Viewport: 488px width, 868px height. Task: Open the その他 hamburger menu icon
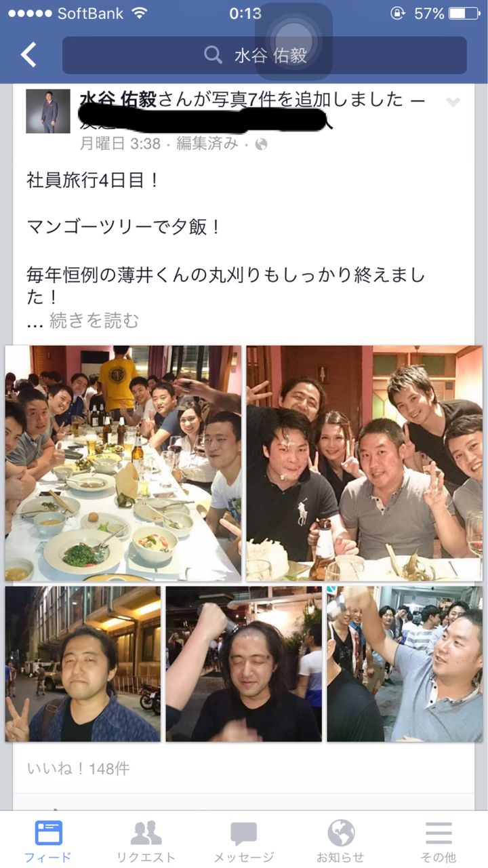point(439,833)
